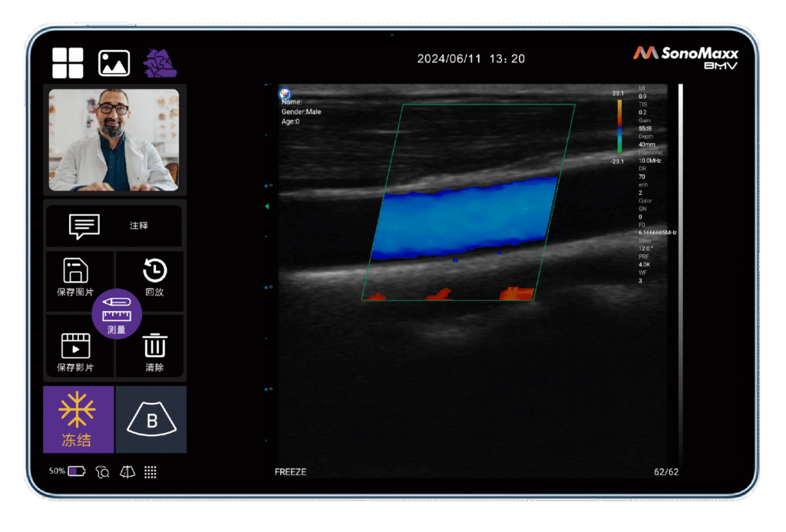
Task: Click the color Doppler velocity scale bar
Action: [x=619, y=127]
